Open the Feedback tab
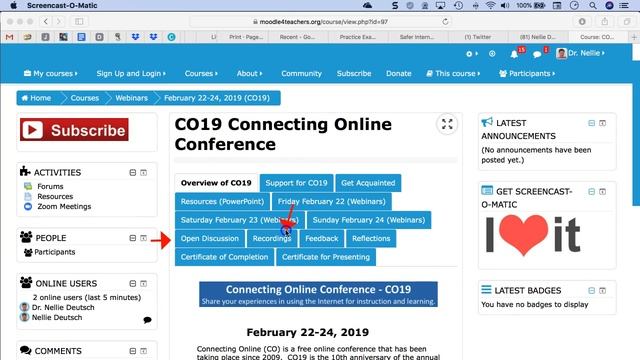 tap(322, 238)
